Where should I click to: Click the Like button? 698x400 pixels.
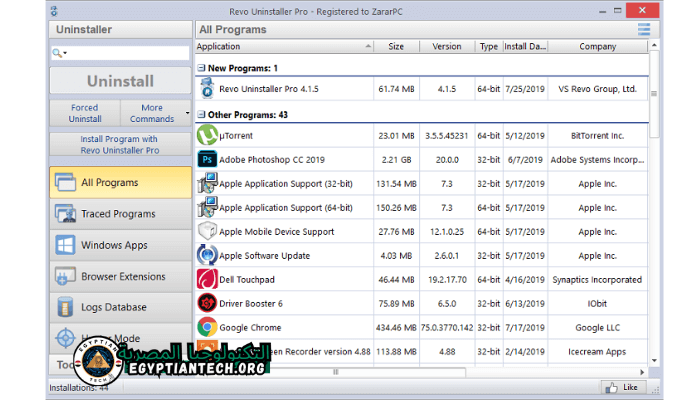click(x=622, y=388)
